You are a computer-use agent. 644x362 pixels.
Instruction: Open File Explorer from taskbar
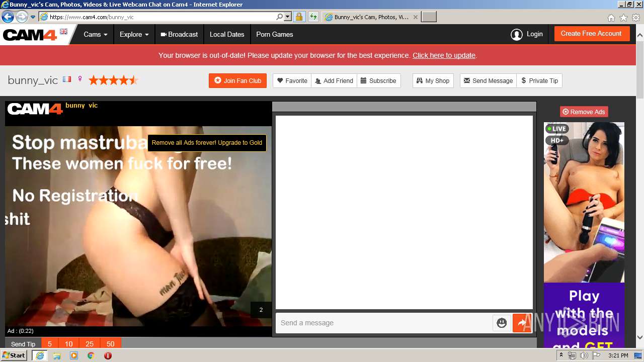(57, 355)
